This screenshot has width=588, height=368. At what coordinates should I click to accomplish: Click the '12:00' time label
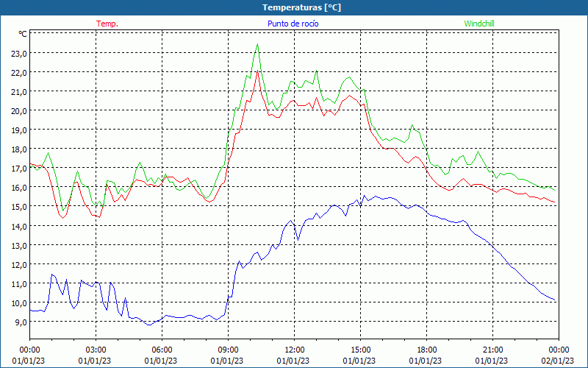pos(295,350)
